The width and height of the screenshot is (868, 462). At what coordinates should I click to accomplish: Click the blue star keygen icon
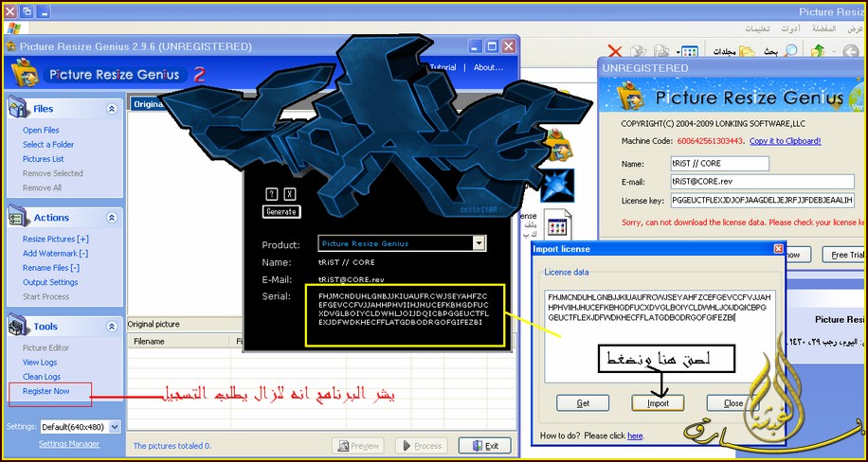[x=557, y=186]
